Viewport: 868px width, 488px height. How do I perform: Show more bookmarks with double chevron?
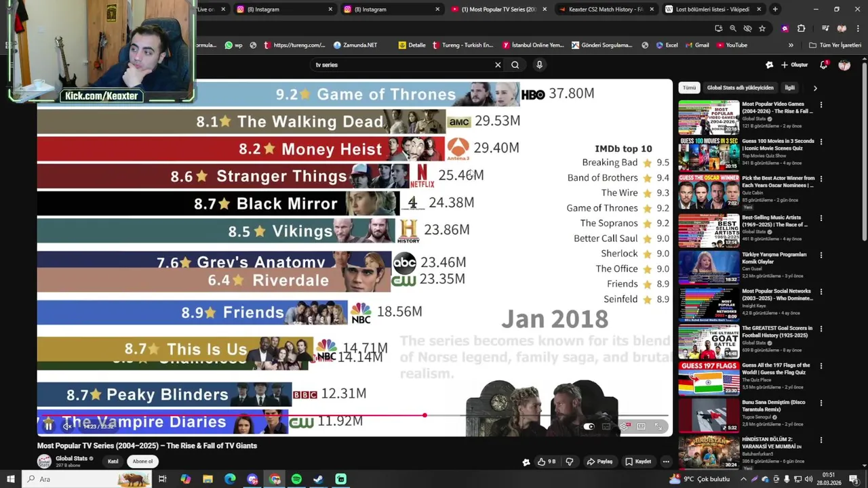[x=791, y=45]
